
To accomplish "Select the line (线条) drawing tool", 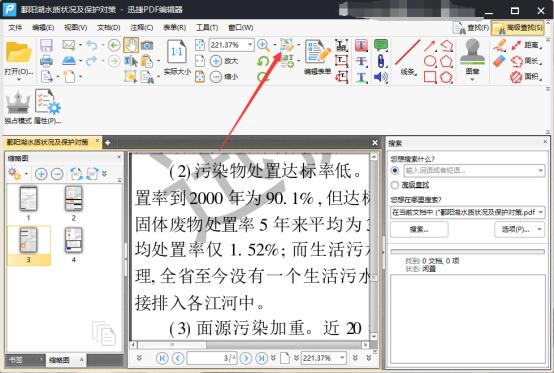I will pos(408,57).
